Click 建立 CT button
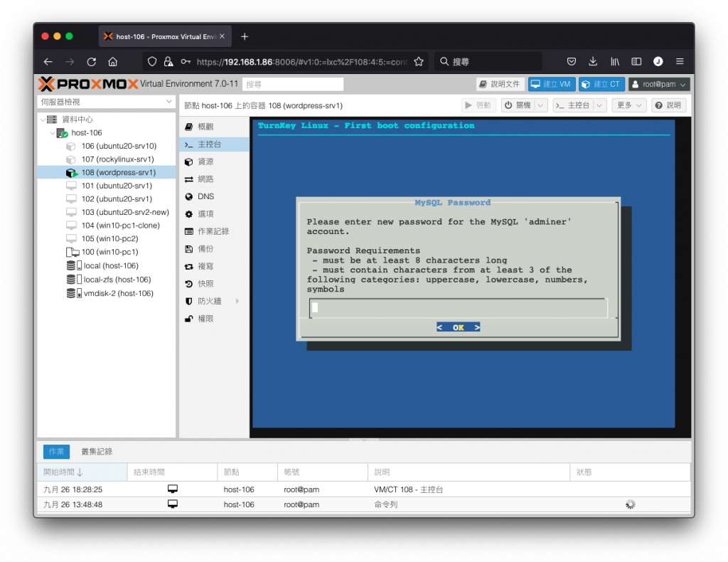The height and width of the screenshot is (562, 728). [601, 84]
